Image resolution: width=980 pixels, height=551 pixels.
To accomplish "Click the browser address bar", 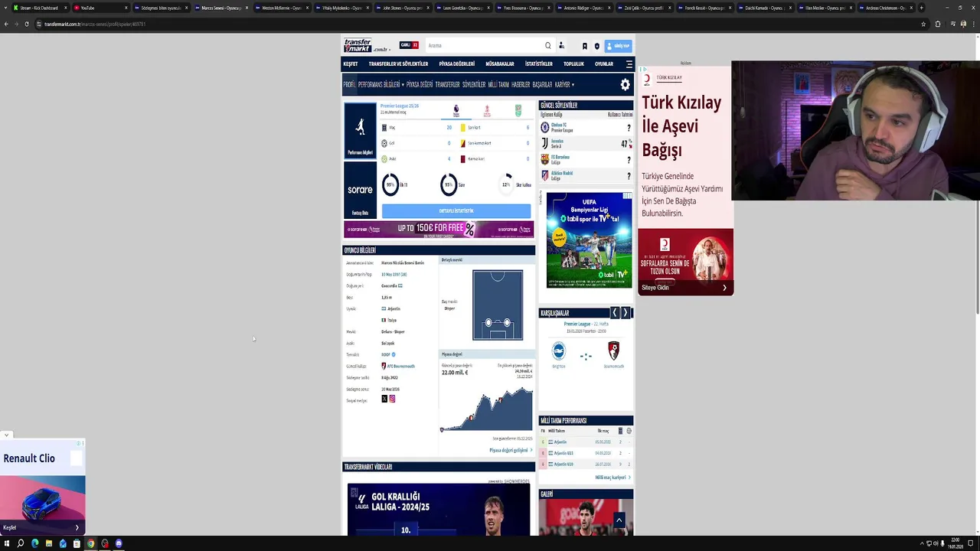I will [475, 24].
